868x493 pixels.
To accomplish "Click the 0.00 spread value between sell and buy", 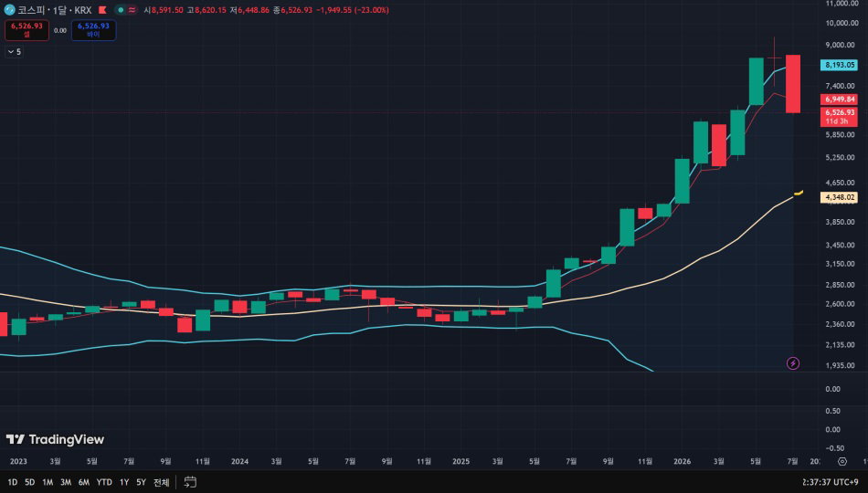I will (59, 30).
